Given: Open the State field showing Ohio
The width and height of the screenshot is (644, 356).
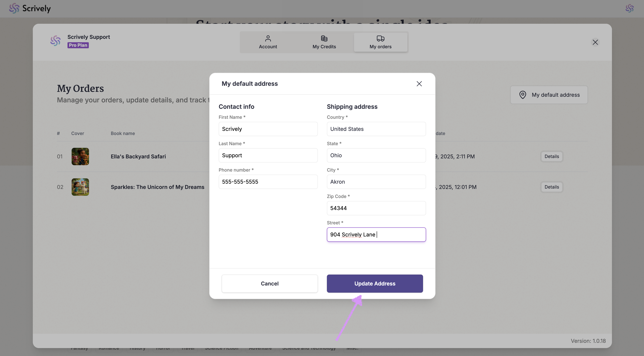Looking at the screenshot, I should pyautogui.click(x=376, y=156).
